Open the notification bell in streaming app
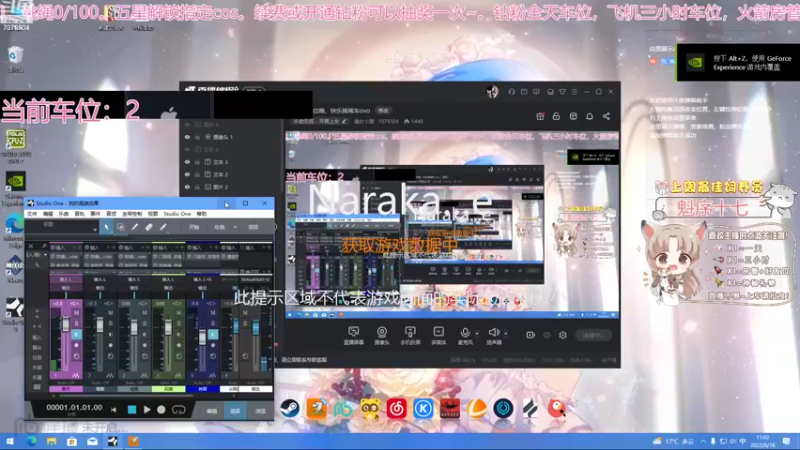Screen dimensions: 800x450 pyautogui.click(x=589, y=116)
